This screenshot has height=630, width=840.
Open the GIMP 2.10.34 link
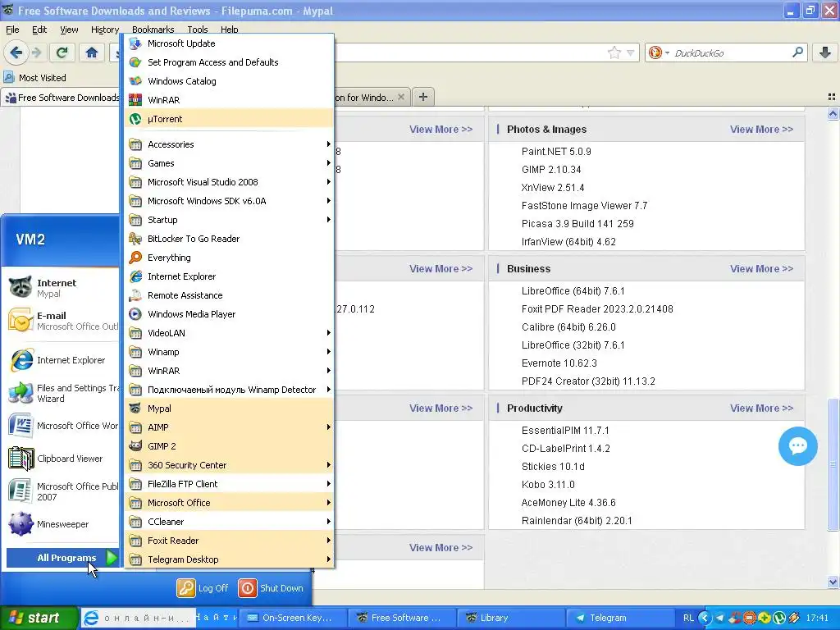click(550, 169)
